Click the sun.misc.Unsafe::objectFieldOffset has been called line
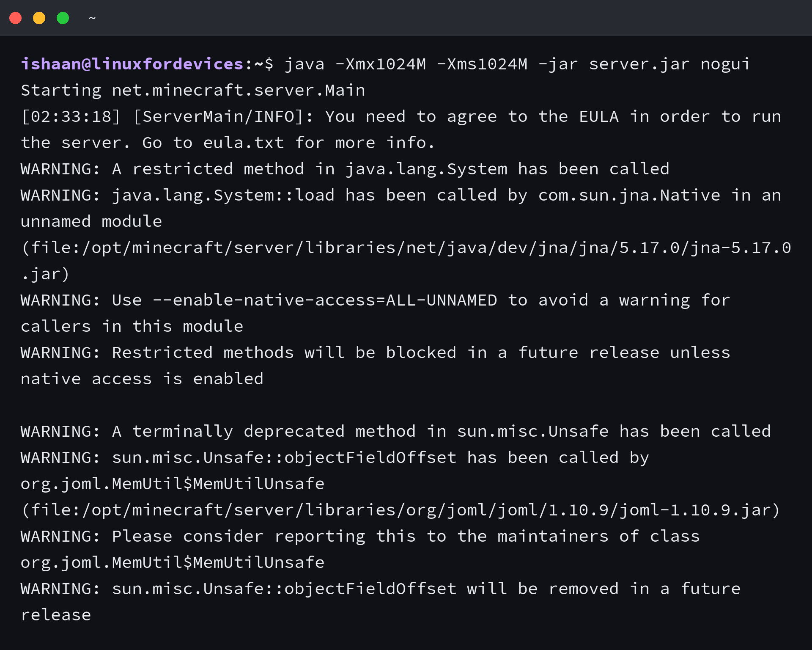Viewport: 812px width, 650px height. [335, 457]
